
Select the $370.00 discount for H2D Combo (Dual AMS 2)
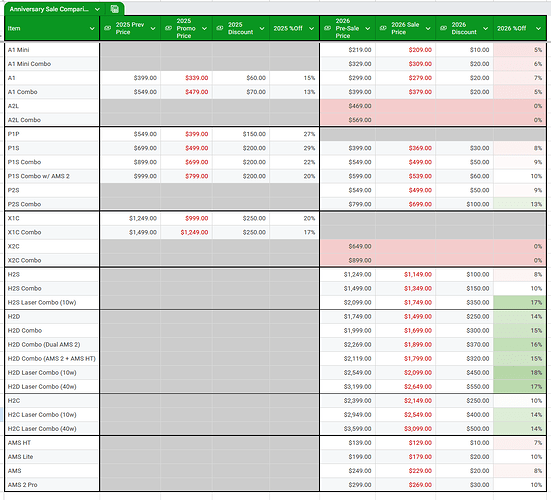click(465, 345)
